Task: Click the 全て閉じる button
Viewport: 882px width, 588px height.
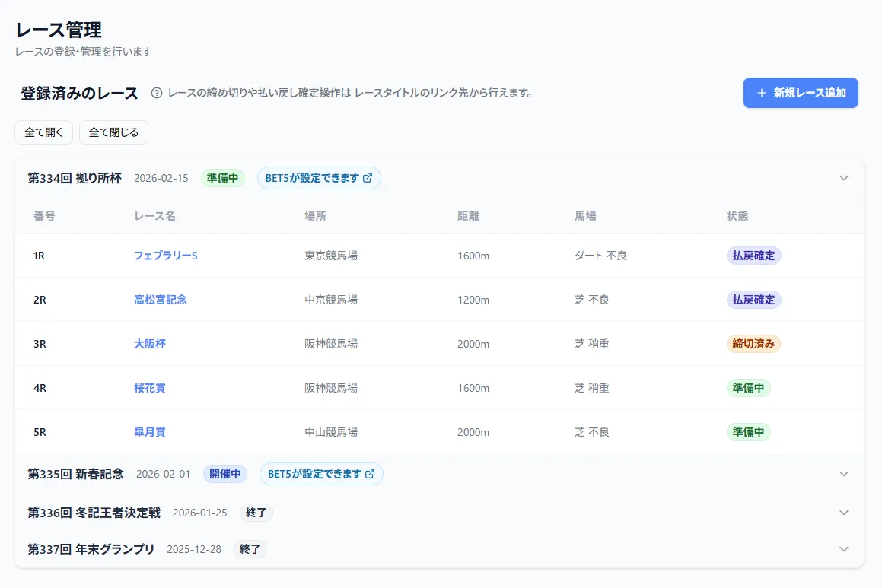Action: (x=113, y=132)
